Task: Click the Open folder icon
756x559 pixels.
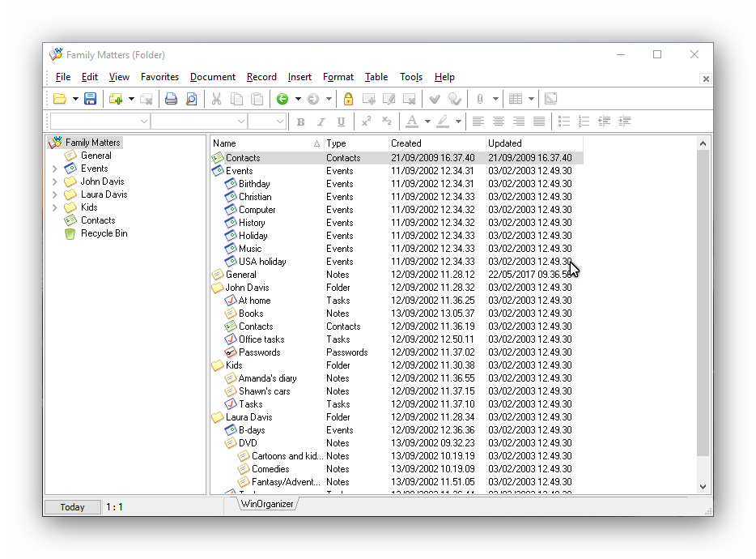Action: coord(60,99)
